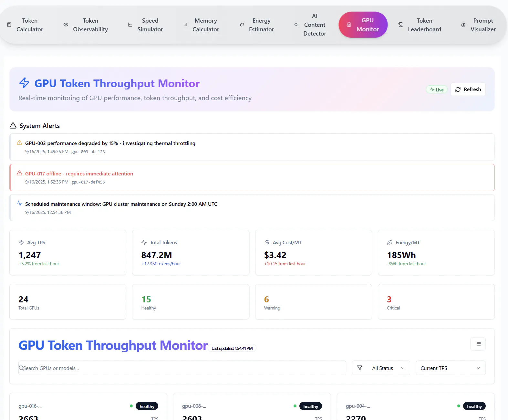Click the 3 Critical GPUs card
Viewport: 508px width, 420px height.
[x=436, y=302]
